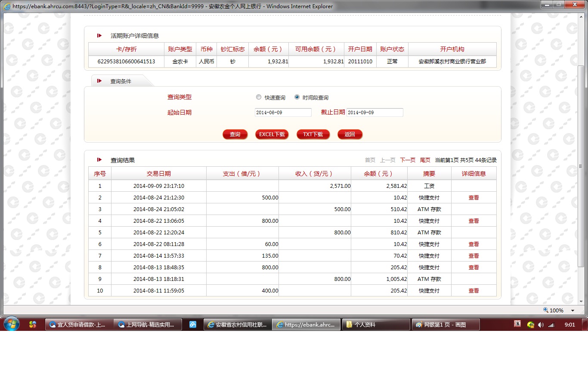Image resolution: width=588 pixels, height=377 pixels.
Task: Switch to 网银第1页 画图 taskbar window
Action: click(446, 325)
